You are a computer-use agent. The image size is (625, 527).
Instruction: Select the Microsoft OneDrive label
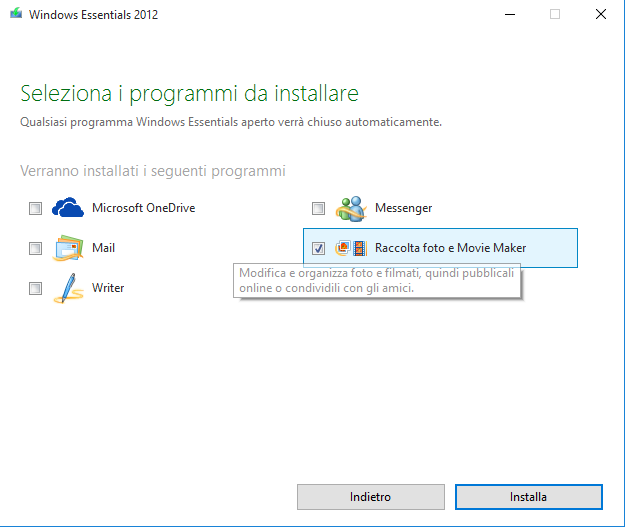point(143,208)
